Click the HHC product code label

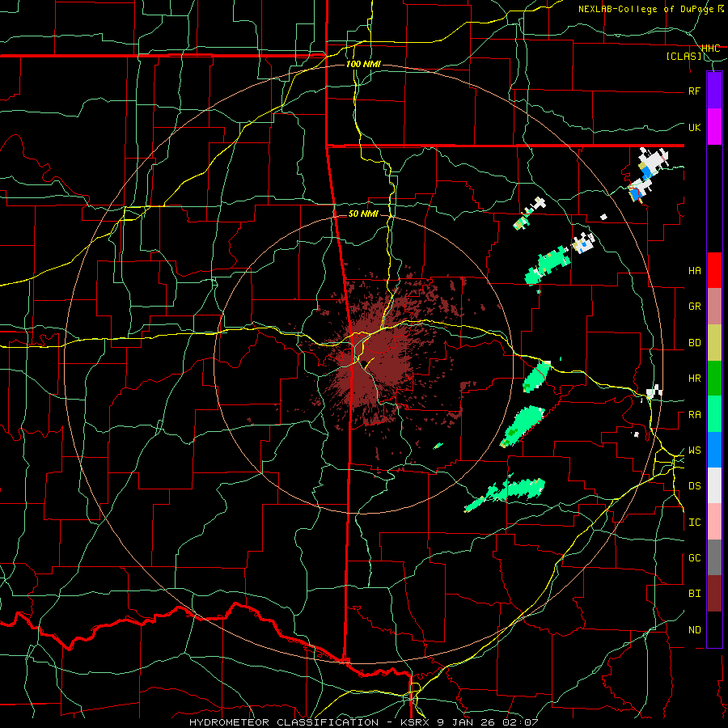pos(710,48)
